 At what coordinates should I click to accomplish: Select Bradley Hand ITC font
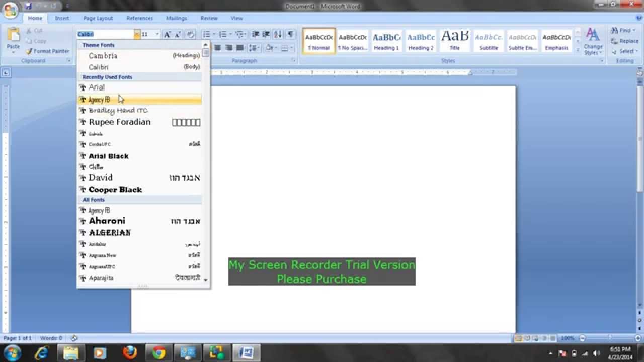[x=140, y=110]
